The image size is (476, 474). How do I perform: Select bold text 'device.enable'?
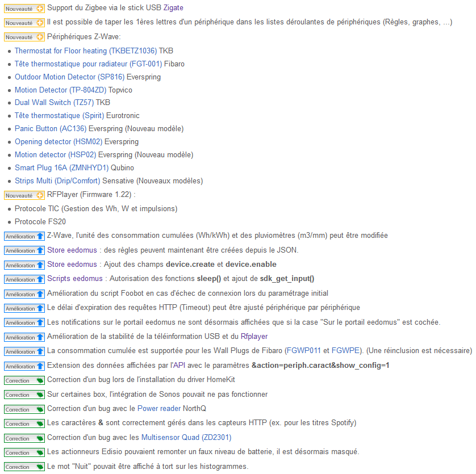tap(250, 265)
